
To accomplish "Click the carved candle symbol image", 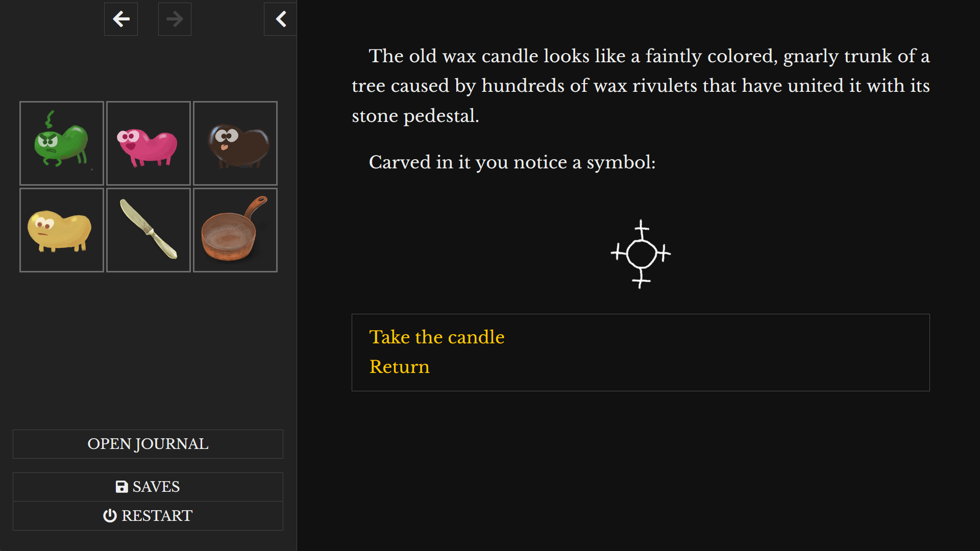I will pos(641,254).
